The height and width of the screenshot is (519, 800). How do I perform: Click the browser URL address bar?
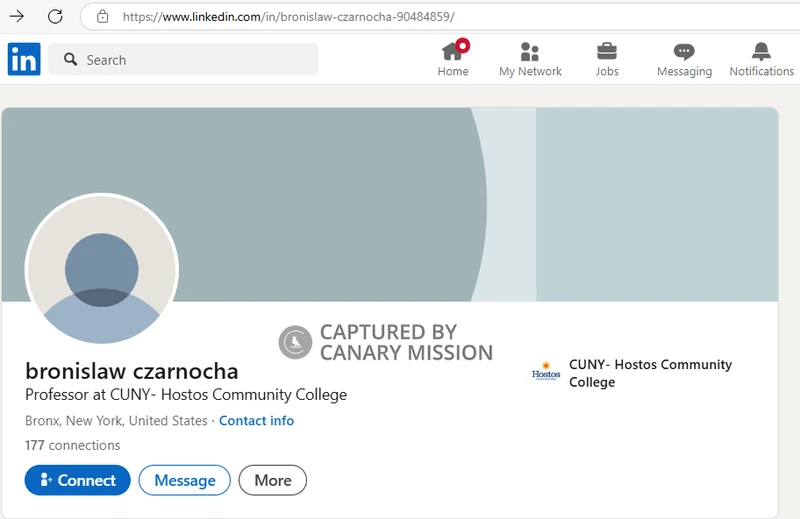pos(440,17)
